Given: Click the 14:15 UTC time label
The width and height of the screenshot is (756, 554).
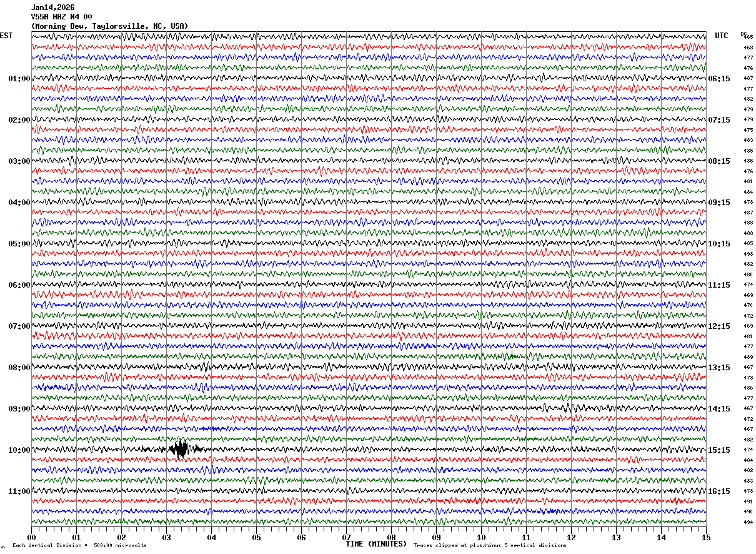Looking at the screenshot, I should click(719, 409).
